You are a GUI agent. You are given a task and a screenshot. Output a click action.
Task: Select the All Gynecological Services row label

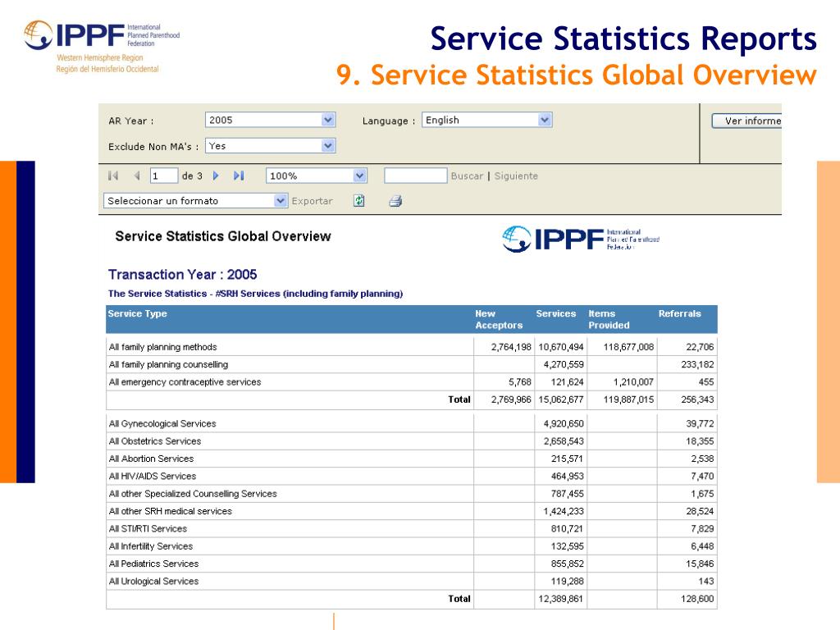click(x=162, y=424)
